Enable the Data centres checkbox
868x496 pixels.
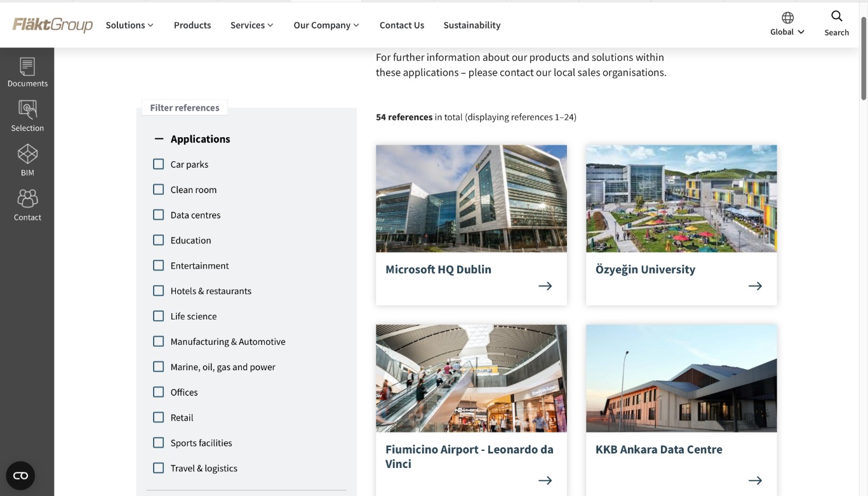click(x=159, y=215)
